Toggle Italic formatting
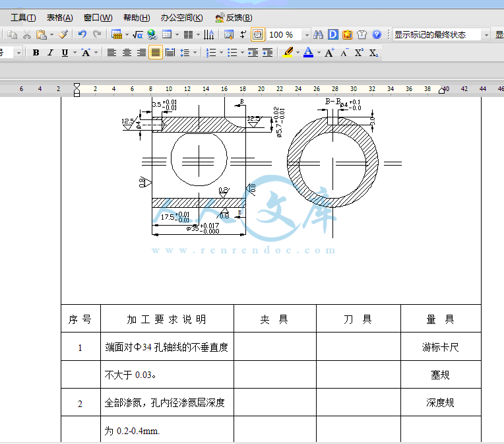 click(x=50, y=52)
